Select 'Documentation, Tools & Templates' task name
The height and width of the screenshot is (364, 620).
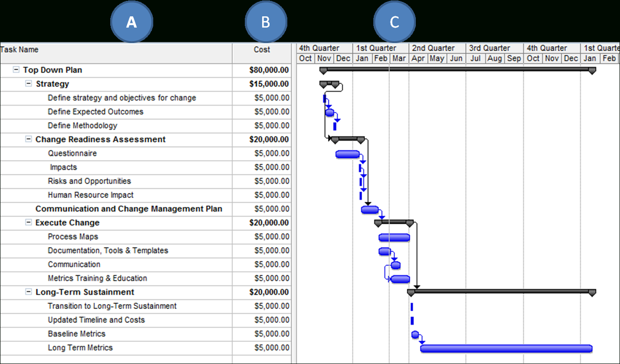coord(108,250)
